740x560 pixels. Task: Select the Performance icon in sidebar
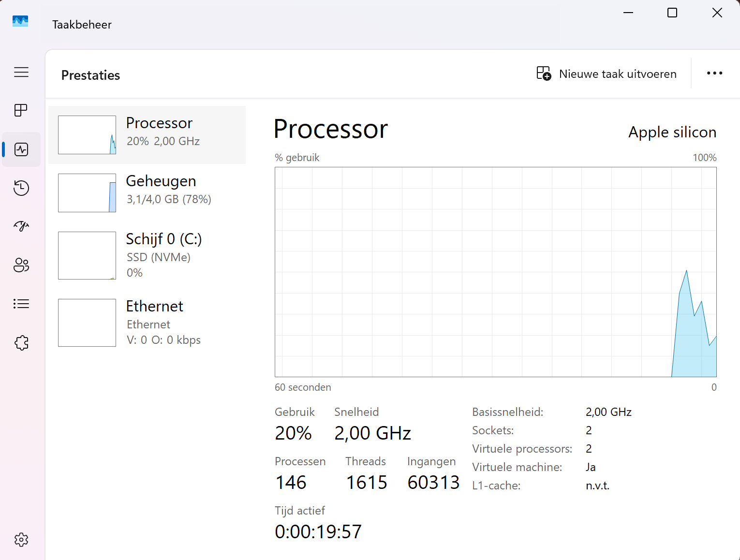[x=21, y=149]
